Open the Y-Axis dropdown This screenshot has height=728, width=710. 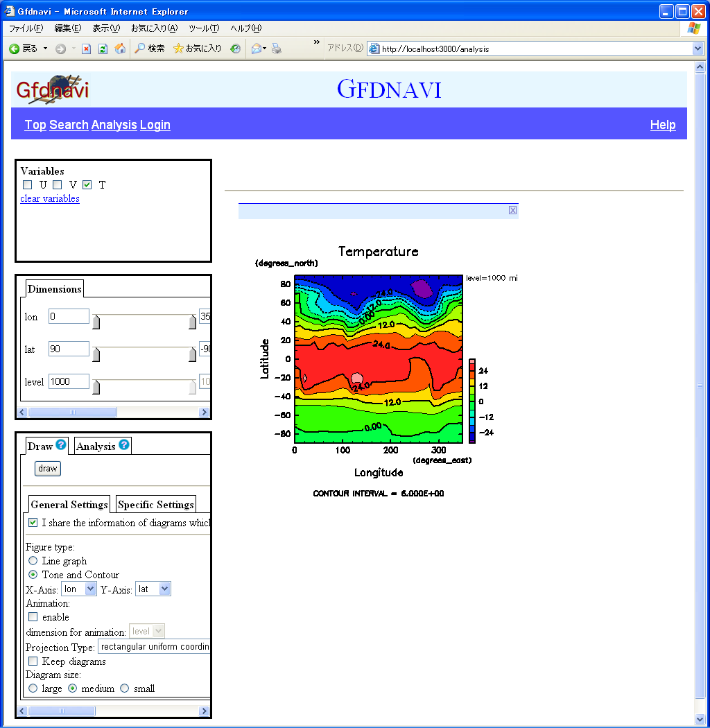[x=153, y=589]
